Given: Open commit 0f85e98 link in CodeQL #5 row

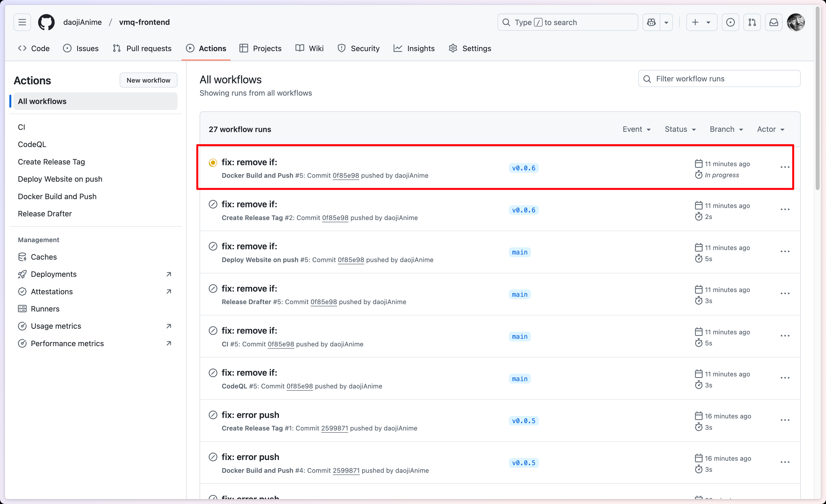Looking at the screenshot, I should point(299,386).
